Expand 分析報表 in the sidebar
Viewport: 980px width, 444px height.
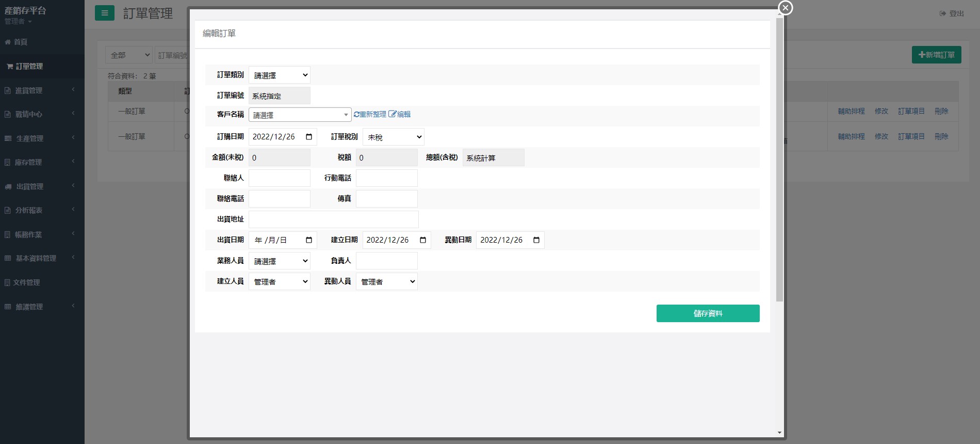(x=42, y=210)
